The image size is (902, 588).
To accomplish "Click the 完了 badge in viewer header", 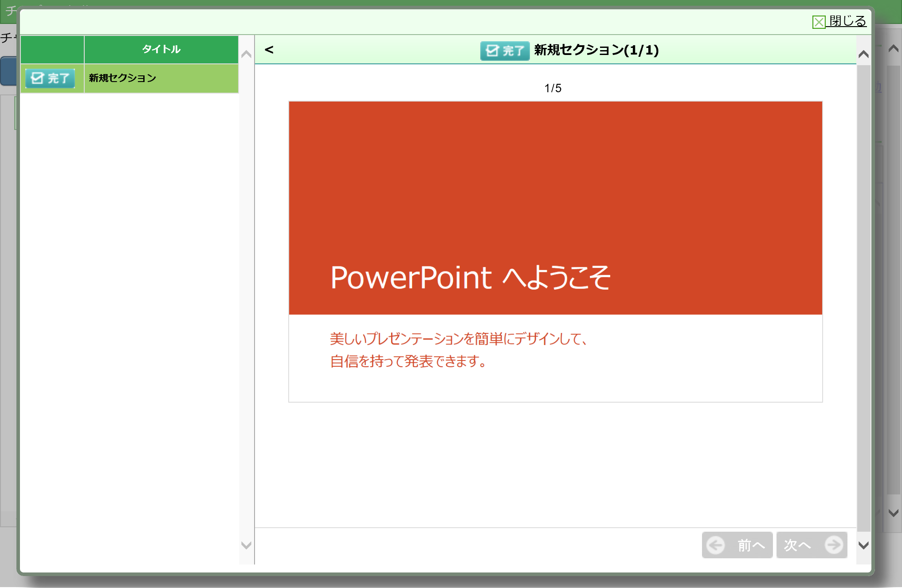I will [505, 51].
